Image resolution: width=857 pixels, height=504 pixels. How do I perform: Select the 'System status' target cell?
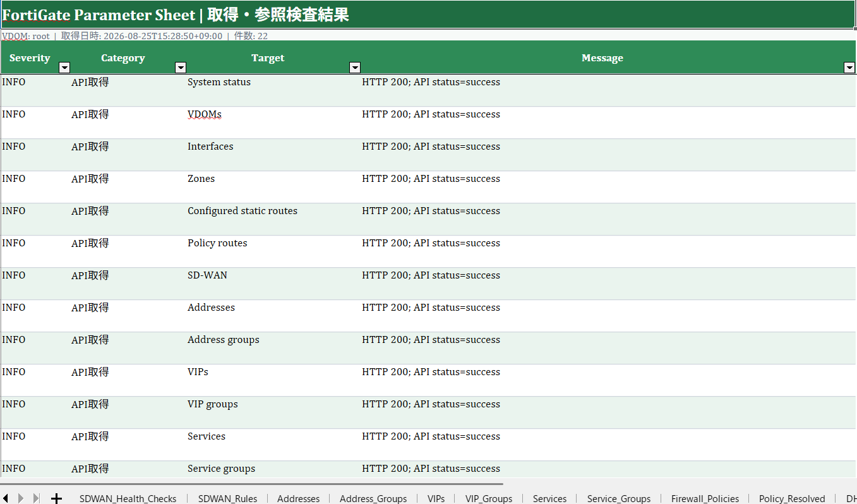tap(273, 90)
